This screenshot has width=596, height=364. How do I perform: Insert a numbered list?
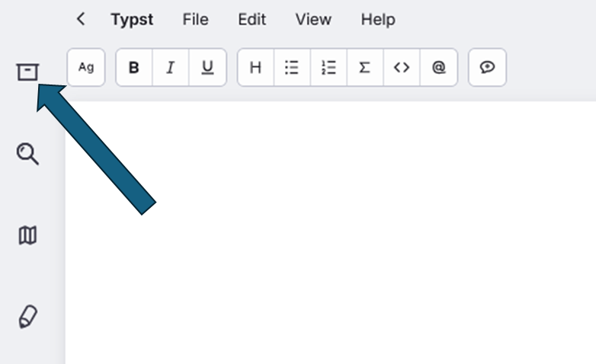328,68
